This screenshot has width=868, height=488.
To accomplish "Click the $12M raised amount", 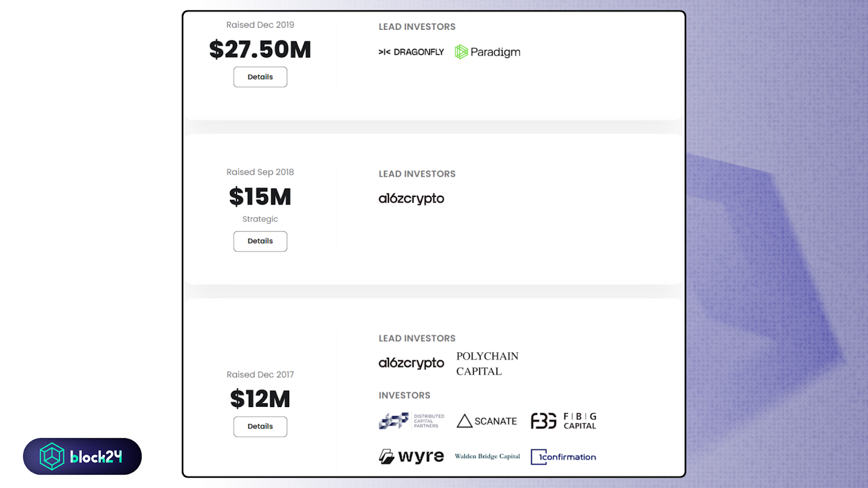I will coord(260,399).
